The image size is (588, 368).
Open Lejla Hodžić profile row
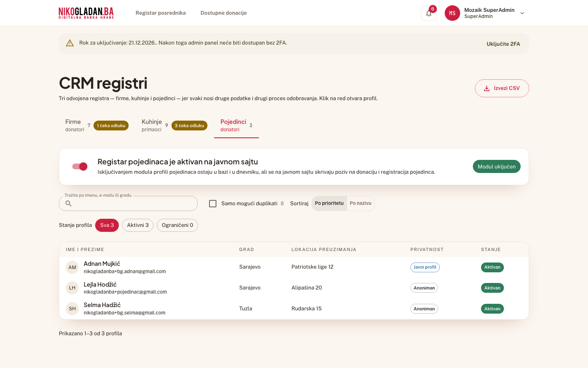(294, 288)
